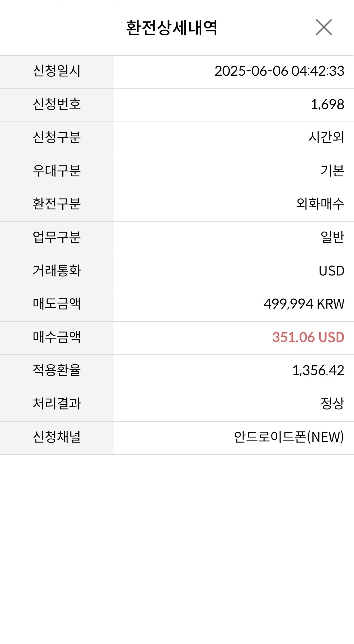This screenshot has height=644, width=354.
Task: Select the 신청일시 value 2025-06-06 04:42:33
Action: [x=279, y=71]
